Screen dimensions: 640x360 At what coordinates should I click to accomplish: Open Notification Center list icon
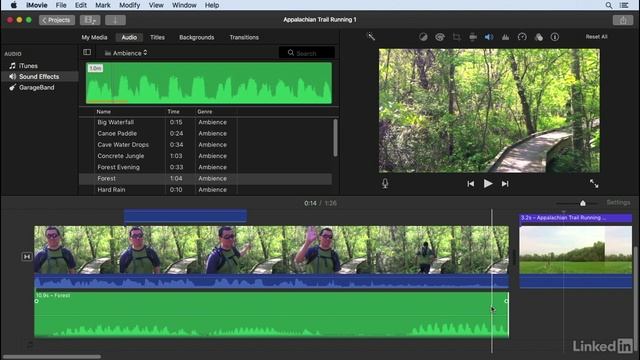(624, 5)
